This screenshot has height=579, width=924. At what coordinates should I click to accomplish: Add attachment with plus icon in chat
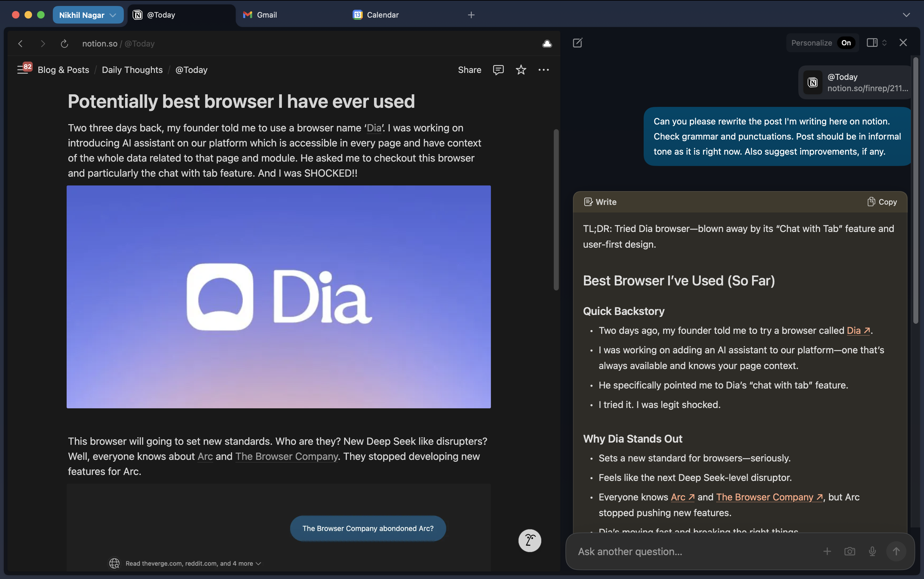(x=827, y=551)
